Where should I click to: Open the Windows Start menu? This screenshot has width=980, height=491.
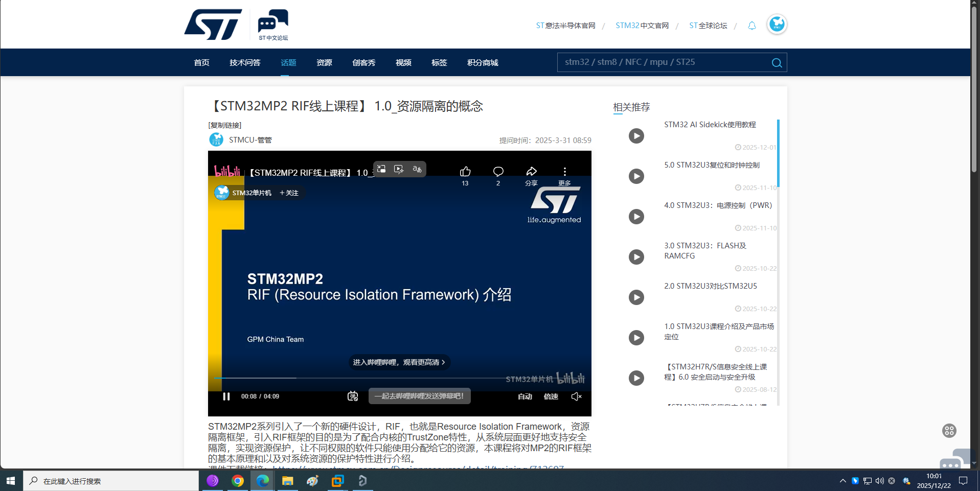pos(11,481)
